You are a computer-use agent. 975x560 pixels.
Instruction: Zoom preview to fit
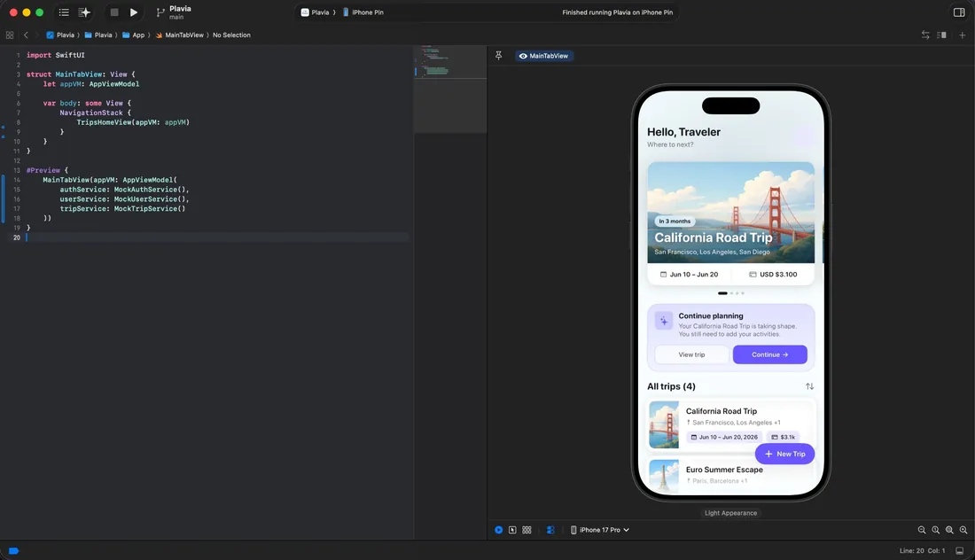click(x=949, y=530)
